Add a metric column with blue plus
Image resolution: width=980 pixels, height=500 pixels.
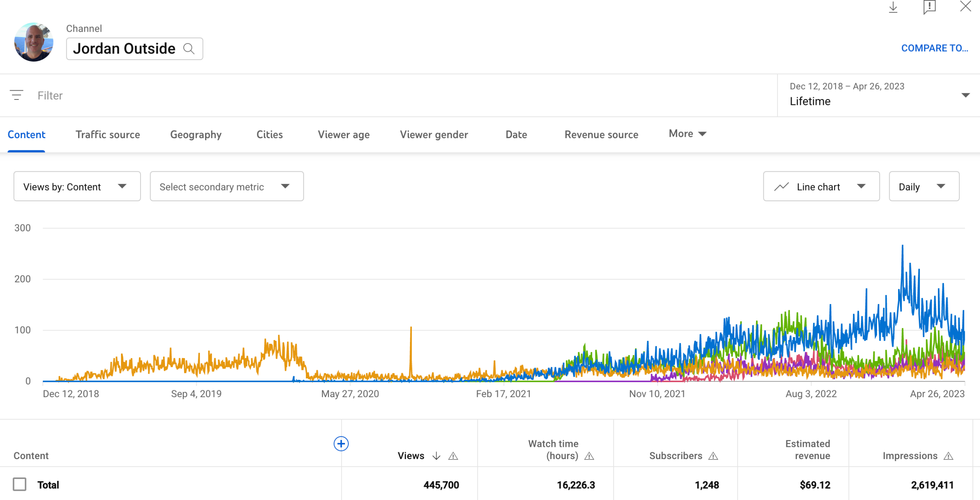[341, 444]
